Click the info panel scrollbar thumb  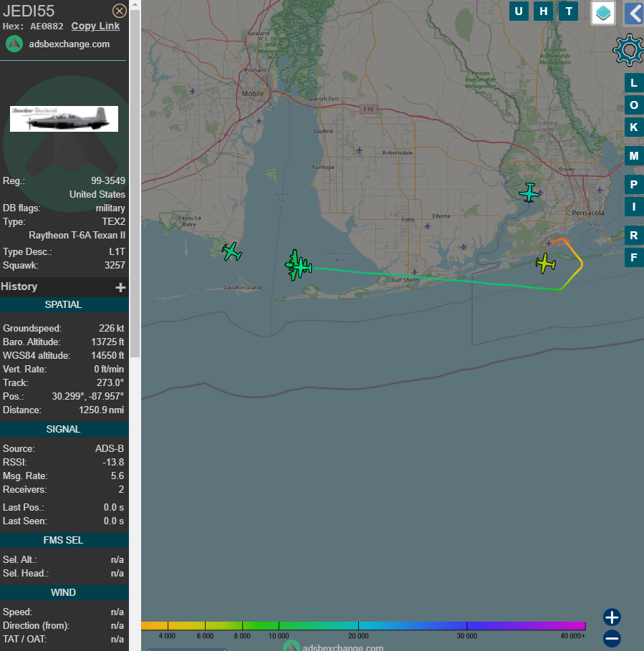tap(135, 183)
